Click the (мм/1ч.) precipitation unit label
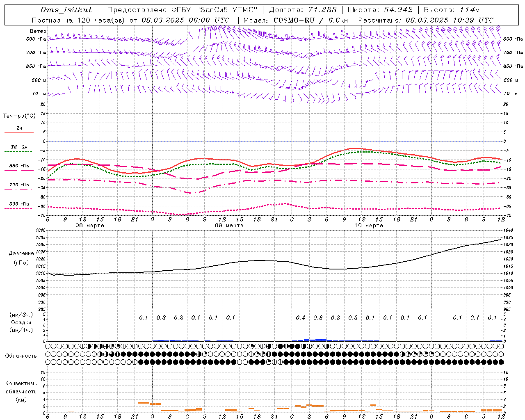This screenshot has width=525, height=420. (21, 330)
